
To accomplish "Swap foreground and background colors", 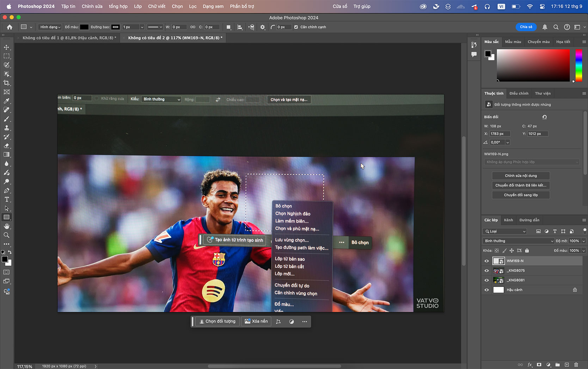I will tap(10, 252).
